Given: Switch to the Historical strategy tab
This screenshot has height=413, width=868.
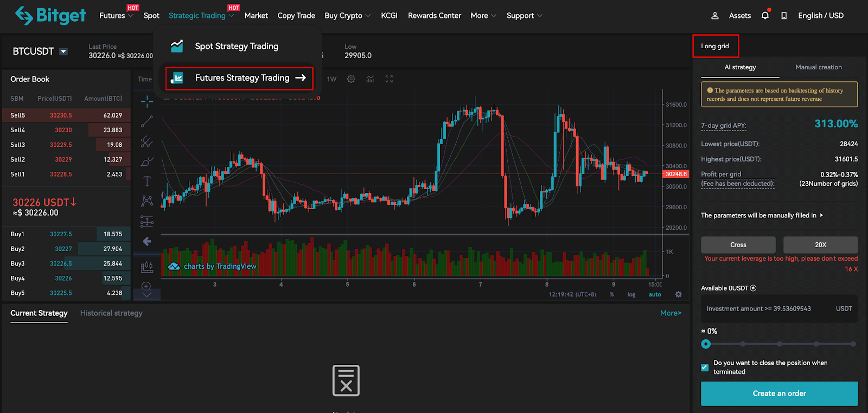Looking at the screenshot, I should coord(111,313).
